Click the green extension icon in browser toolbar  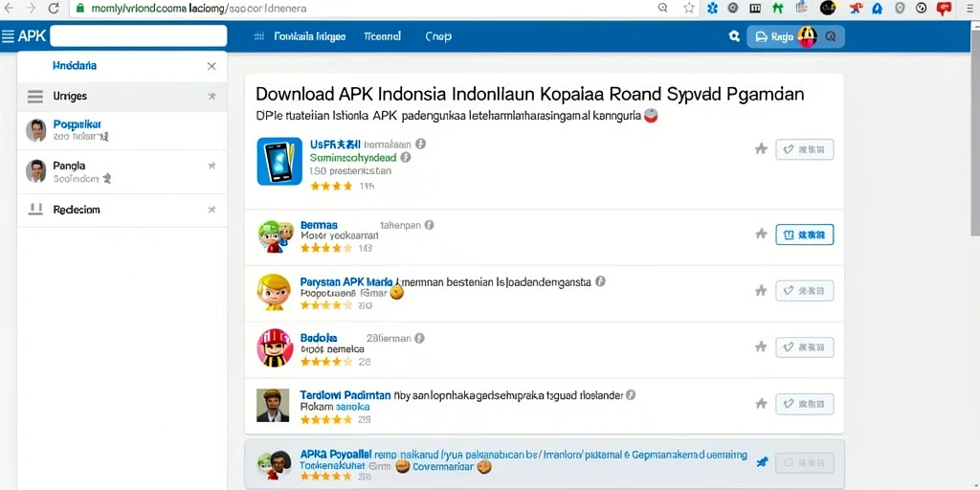click(777, 8)
